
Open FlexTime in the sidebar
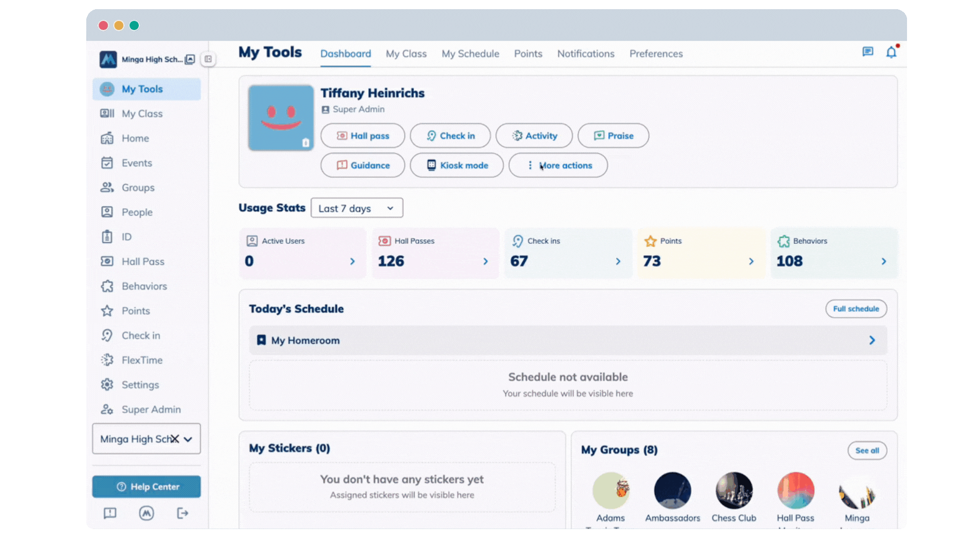(x=141, y=360)
